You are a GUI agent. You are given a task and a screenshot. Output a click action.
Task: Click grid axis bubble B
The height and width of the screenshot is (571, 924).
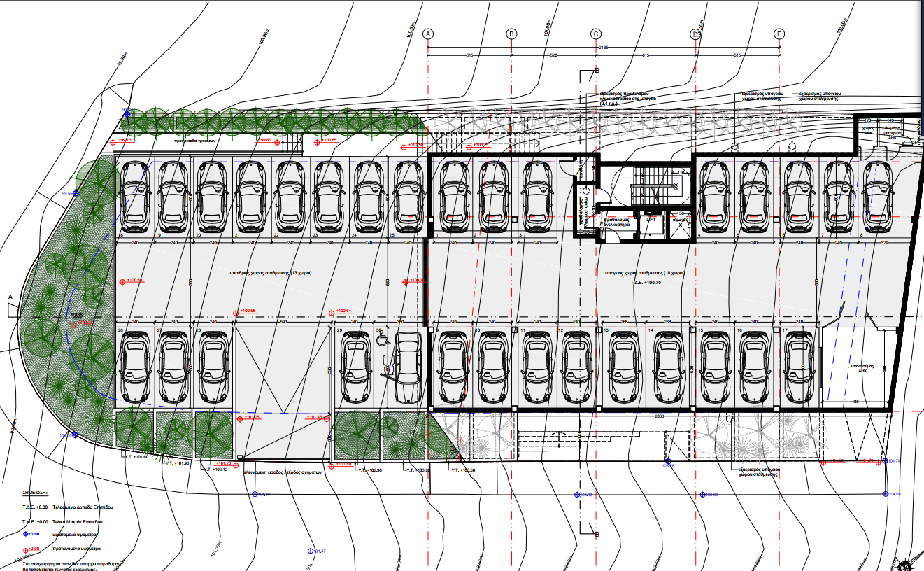coord(511,34)
